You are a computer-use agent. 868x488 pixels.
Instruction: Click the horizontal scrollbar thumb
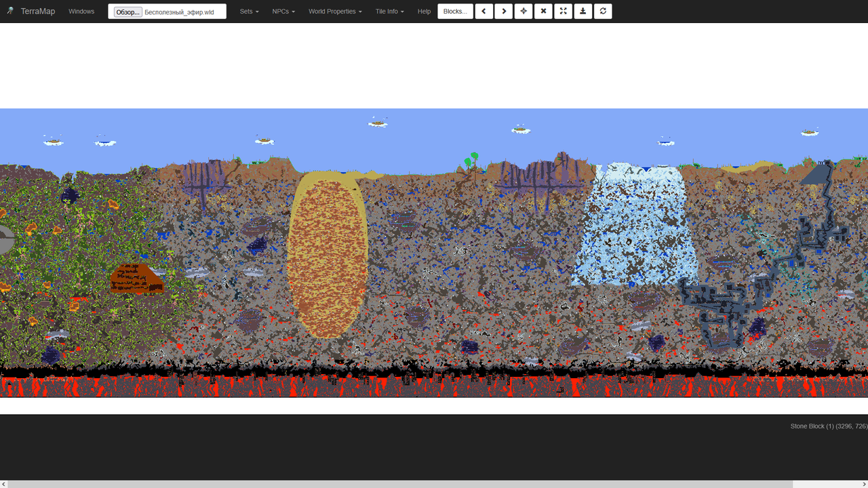click(400, 484)
